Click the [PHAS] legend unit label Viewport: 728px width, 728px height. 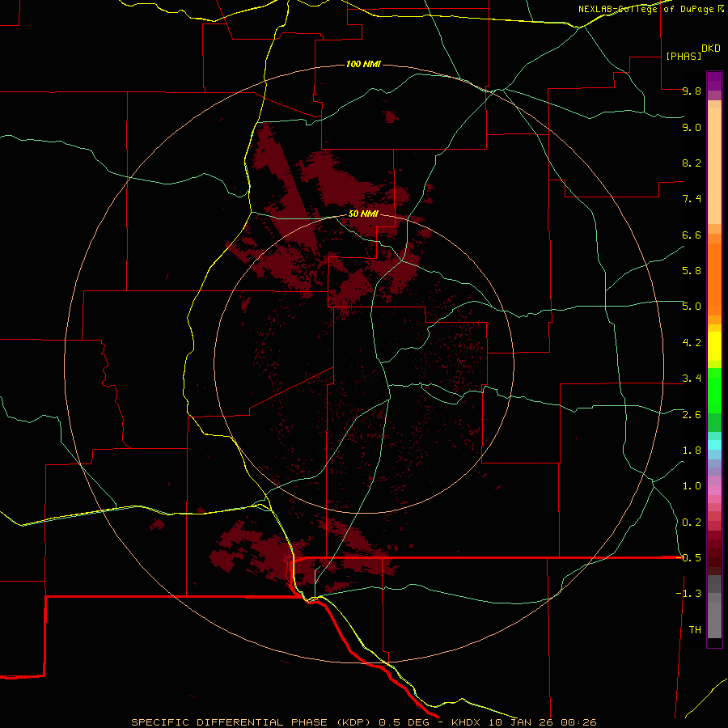point(684,56)
